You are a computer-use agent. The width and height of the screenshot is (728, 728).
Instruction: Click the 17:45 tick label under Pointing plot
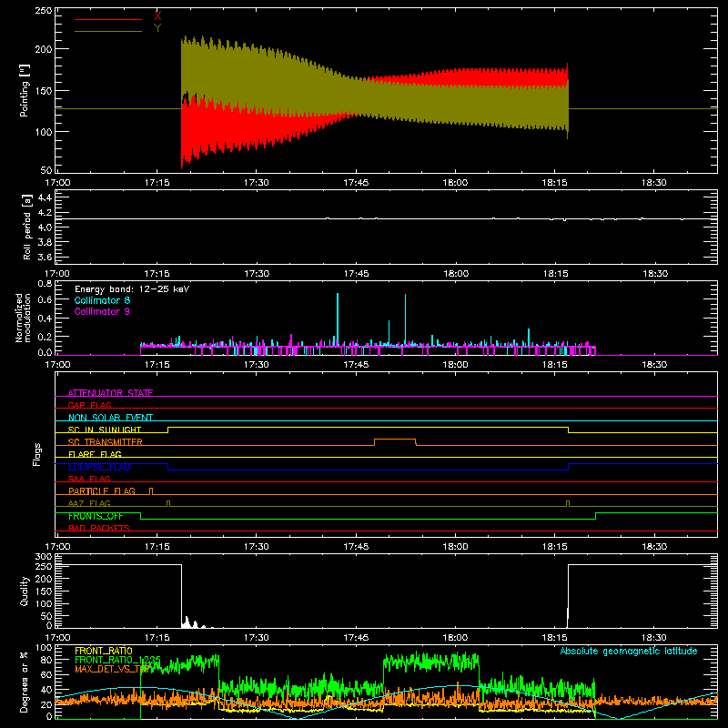(356, 183)
